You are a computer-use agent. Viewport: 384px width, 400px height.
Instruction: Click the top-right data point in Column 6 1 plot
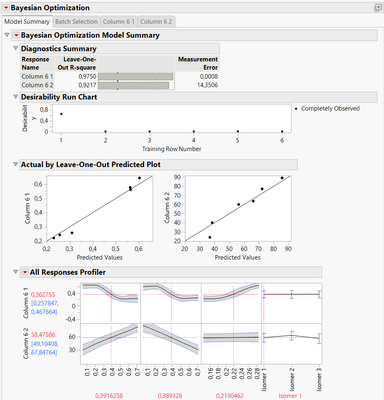[139, 178]
